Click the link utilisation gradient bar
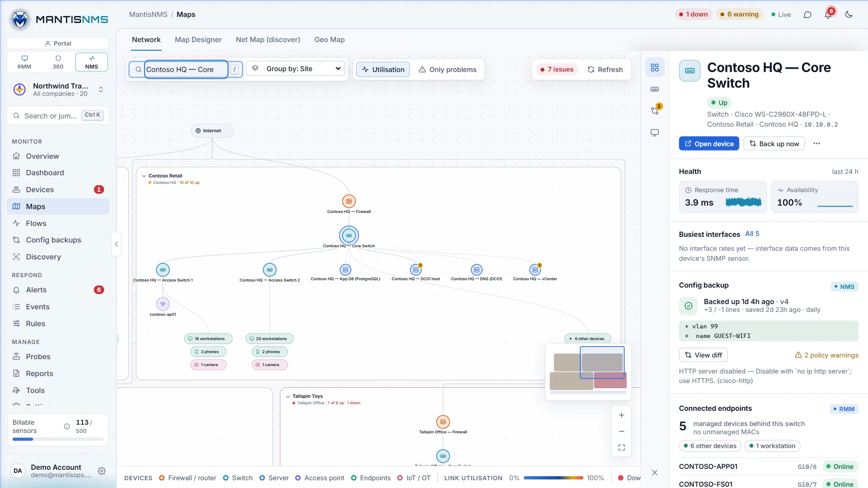The width and height of the screenshot is (868, 488). point(553,478)
